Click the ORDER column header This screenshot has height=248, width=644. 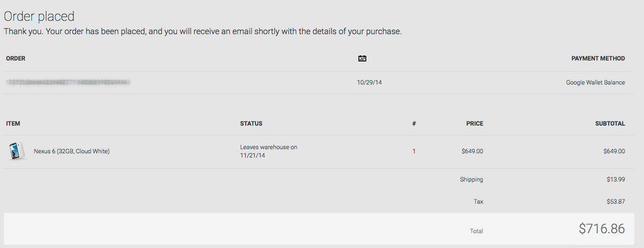pos(16,58)
